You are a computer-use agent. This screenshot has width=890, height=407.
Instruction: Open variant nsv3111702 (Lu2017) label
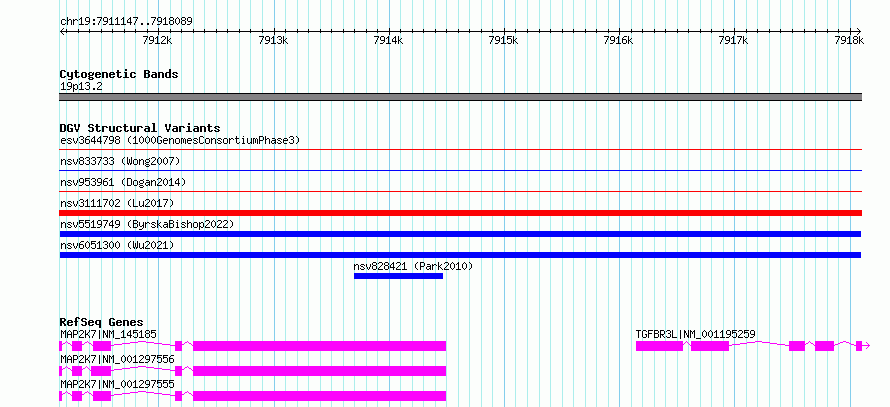[x=117, y=203]
